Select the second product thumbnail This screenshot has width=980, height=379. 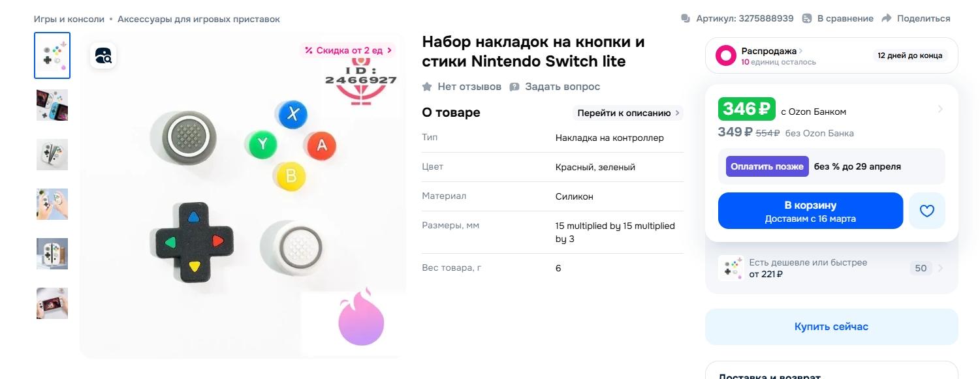[52, 105]
